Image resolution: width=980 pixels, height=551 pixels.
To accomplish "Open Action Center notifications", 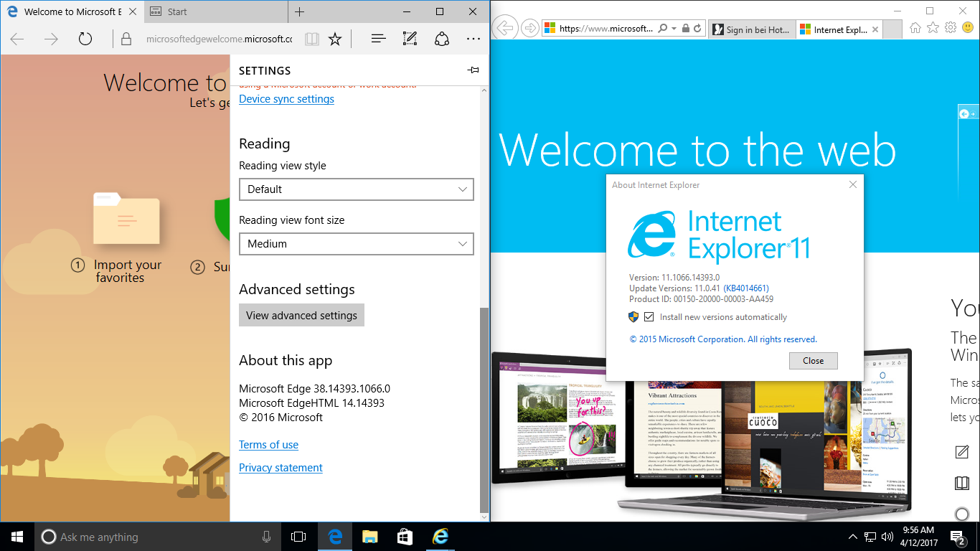I will pyautogui.click(x=958, y=537).
